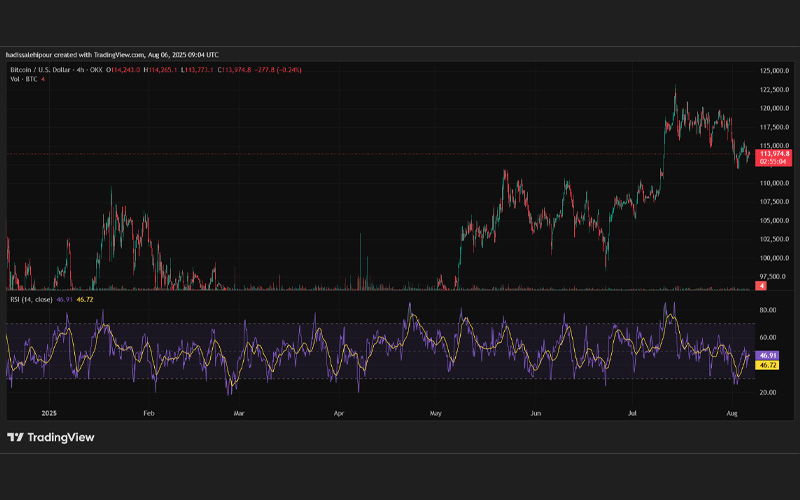Click the RSI (14, close) indicator legend
Screen dimensions: 800x500
[x=31, y=299]
